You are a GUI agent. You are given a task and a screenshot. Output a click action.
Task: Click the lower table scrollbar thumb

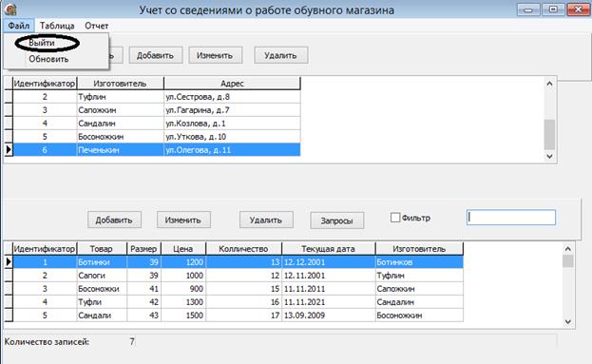[x=568, y=261]
